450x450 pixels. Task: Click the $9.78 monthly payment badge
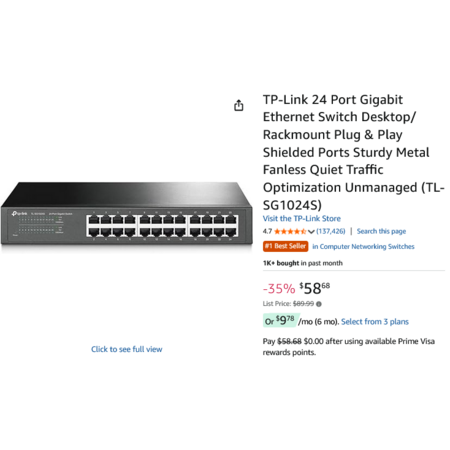281,320
